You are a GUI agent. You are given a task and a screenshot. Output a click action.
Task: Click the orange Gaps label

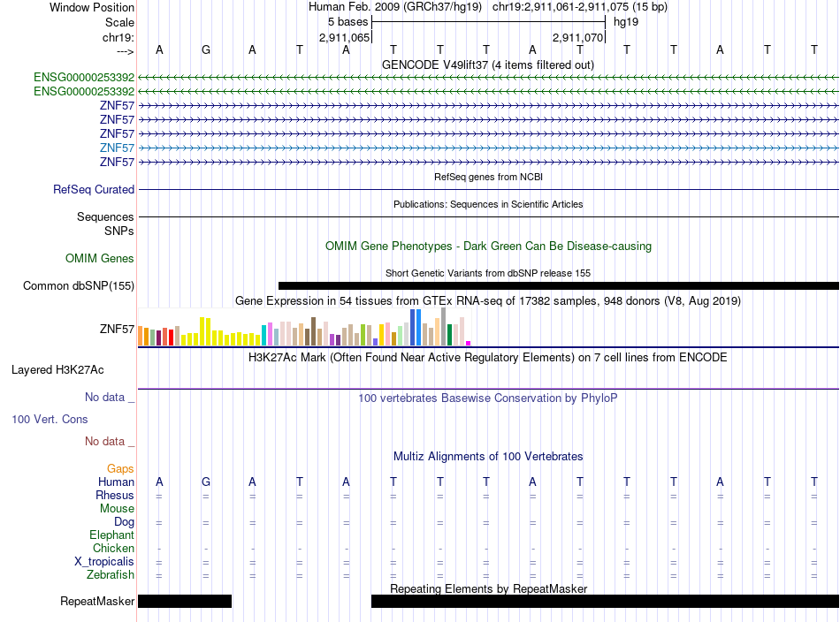click(120, 469)
